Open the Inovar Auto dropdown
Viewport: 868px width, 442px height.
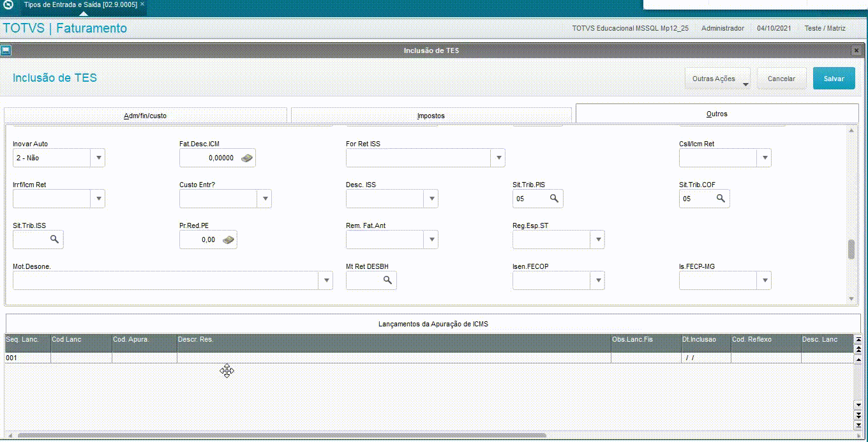coord(97,158)
